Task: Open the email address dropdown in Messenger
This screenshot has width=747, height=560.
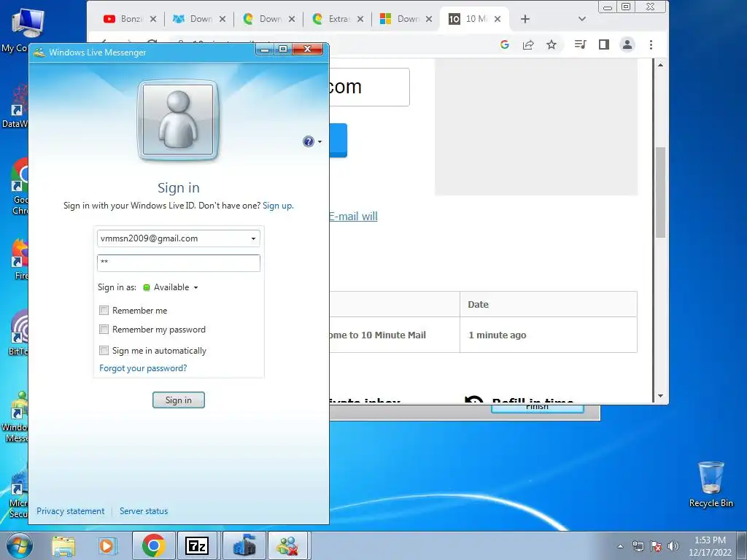Action: pos(253,238)
